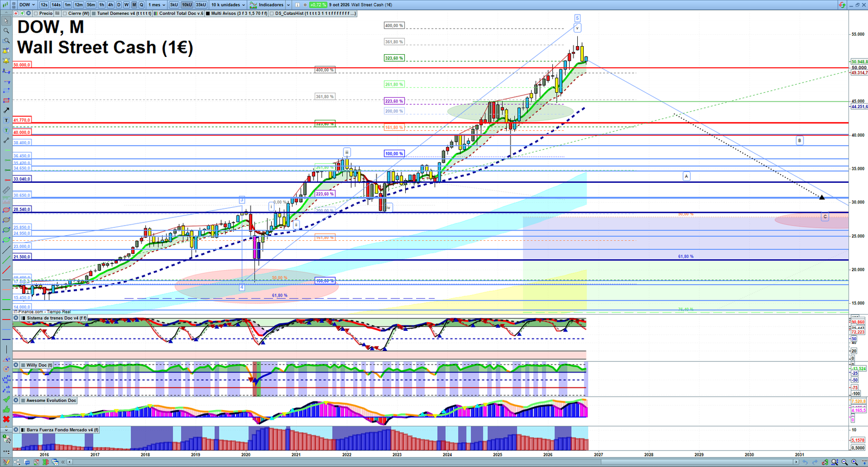Toggle the DS_CotasHist indicator checkbox
Viewport: 868px width, 467px height.
click(272, 13)
